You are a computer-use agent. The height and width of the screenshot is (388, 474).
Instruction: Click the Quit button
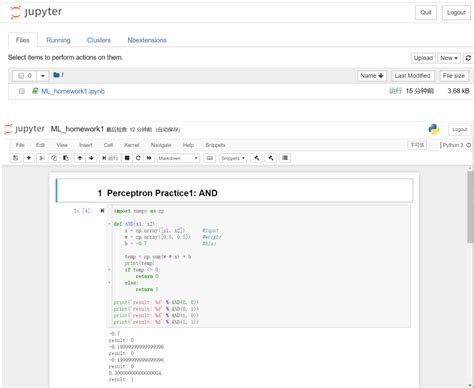point(426,13)
